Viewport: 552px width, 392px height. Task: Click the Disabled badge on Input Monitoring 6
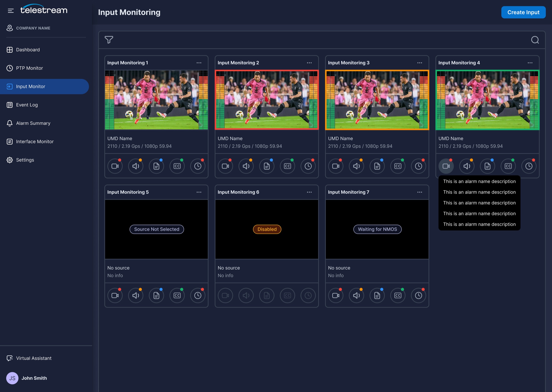(x=267, y=229)
